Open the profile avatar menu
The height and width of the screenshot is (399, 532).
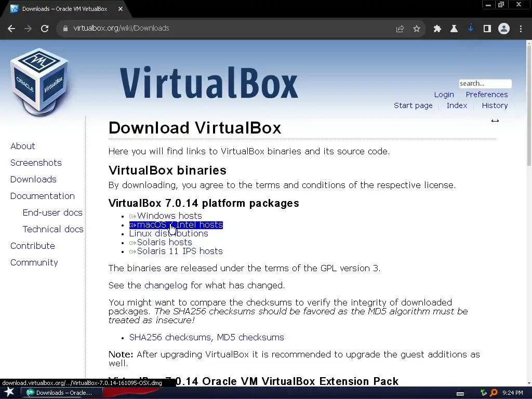(504, 29)
